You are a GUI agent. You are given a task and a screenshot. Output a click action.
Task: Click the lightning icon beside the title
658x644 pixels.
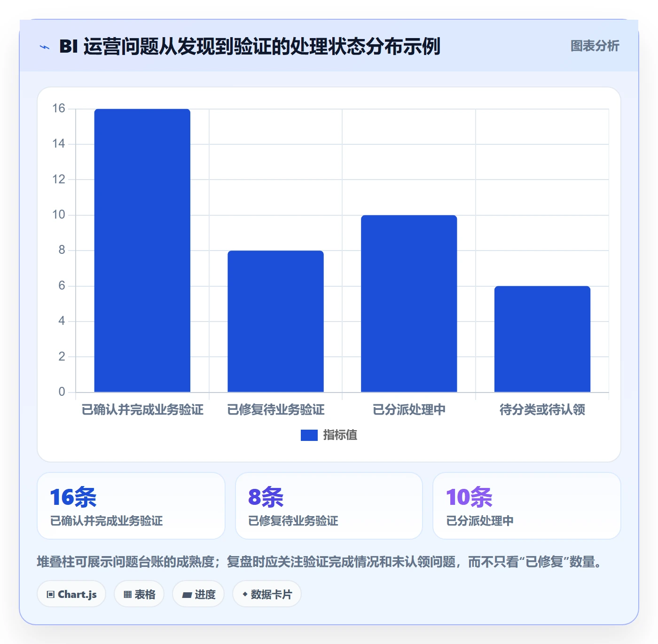pos(45,47)
